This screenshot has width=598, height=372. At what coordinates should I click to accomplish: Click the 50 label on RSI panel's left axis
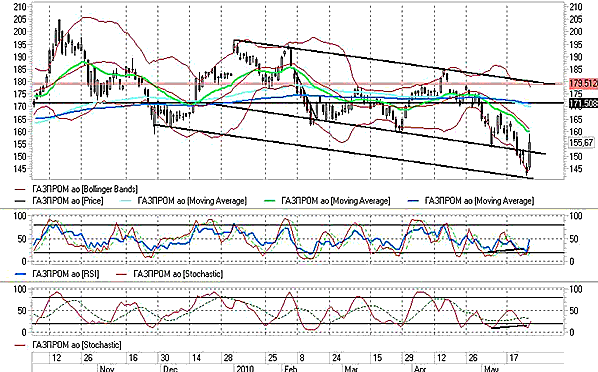point(23,239)
